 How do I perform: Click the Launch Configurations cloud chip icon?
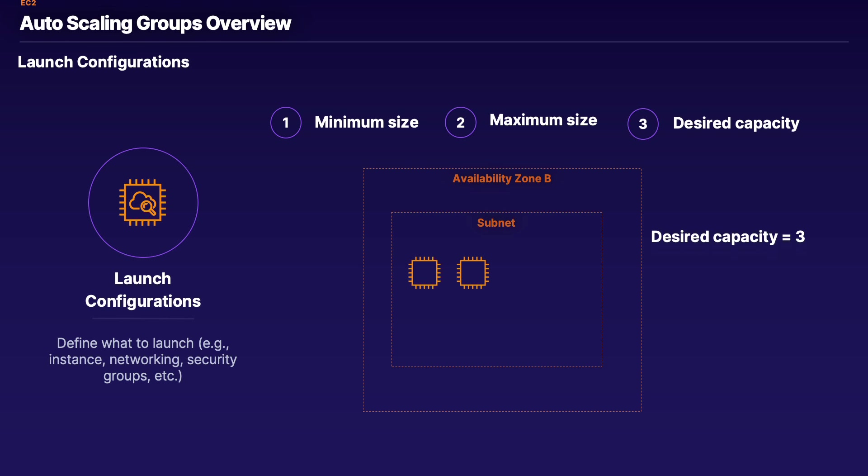[143, 203]
